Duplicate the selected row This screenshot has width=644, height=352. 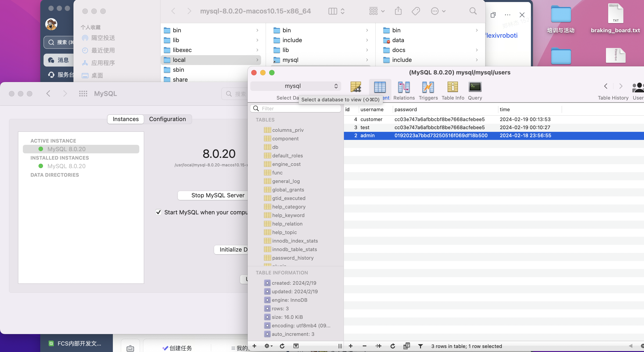tap(378, 346)
